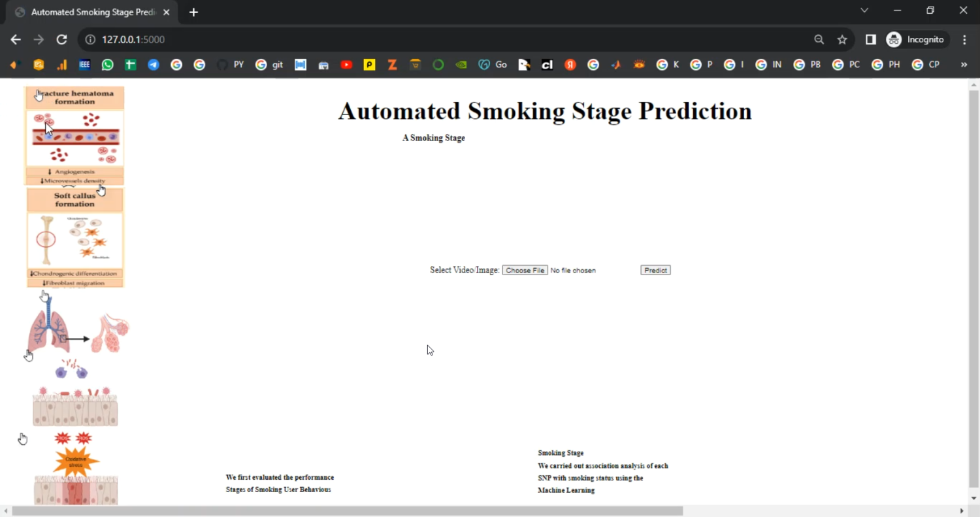Viewport: 980px width, 517px height.
Task: Open the Google 'PC' bookmark
Action: click(x=846, y=65)
